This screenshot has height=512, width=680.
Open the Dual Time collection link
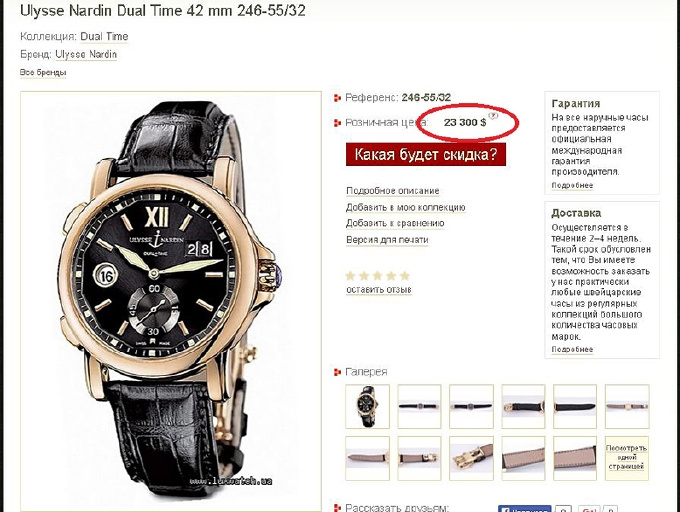click(x=104, y=36)
